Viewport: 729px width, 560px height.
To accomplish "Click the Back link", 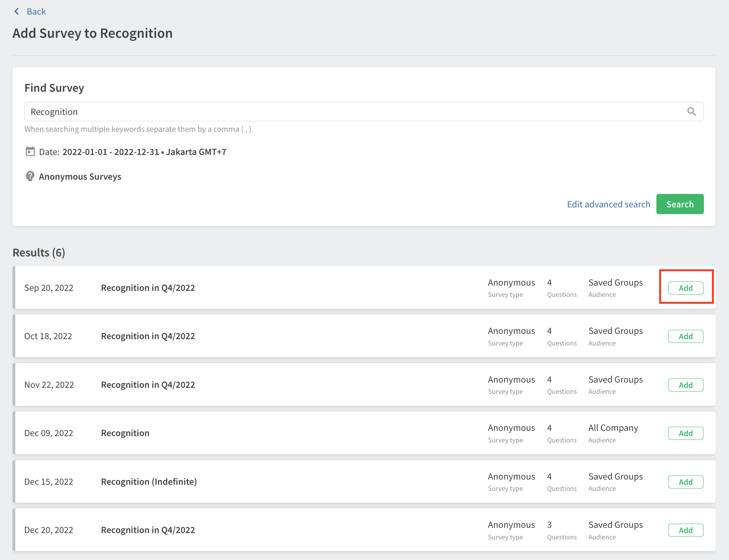I will click(36, 12).
